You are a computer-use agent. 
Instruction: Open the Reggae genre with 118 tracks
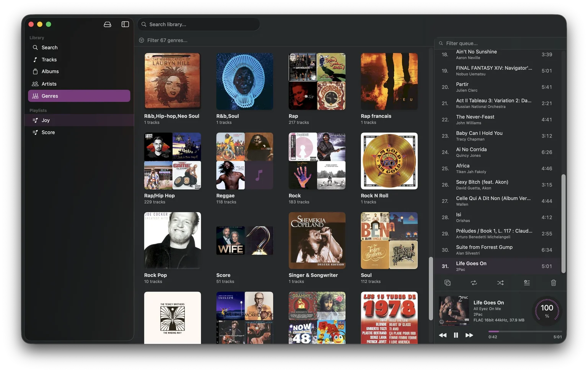pyautogui.click(x=245, y=161)
